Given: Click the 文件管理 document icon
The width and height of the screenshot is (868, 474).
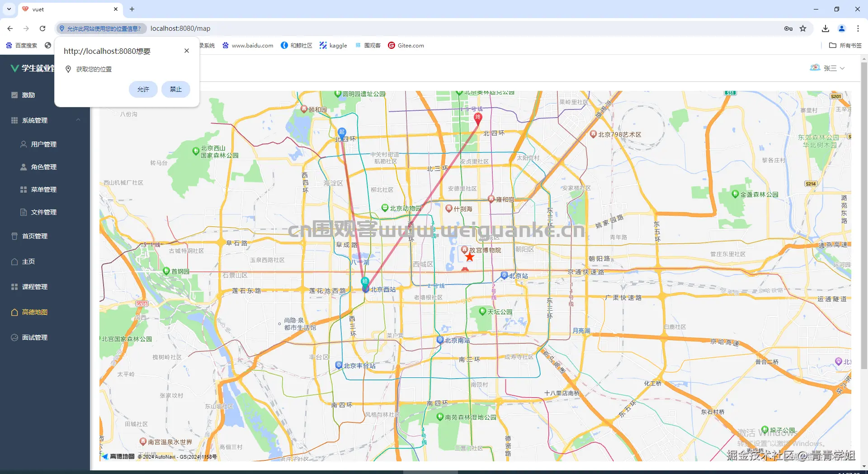Looking at the screenshot, I should click(24, 212).
